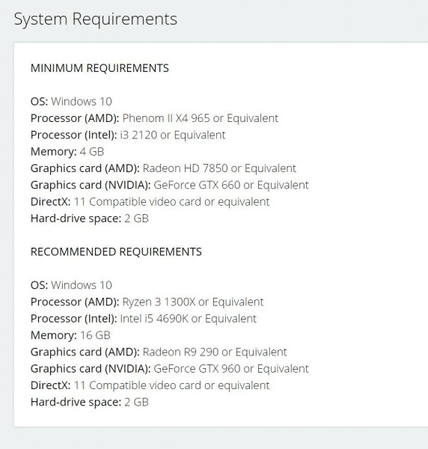428x449 pixels.
Task: Select the RECOMMENDED REQUIREMENTS heading
Action: click(116, 252)
